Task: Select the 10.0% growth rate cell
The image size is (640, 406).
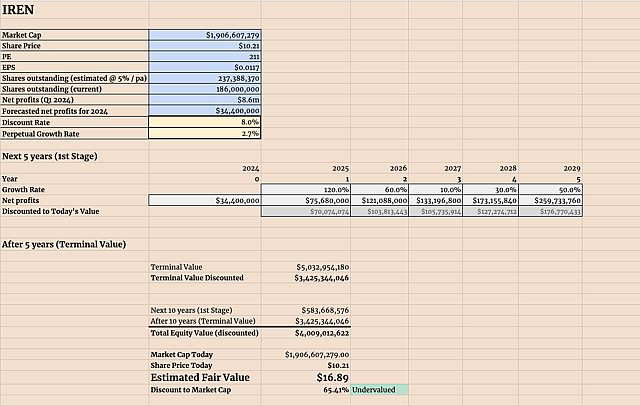Action: pos(436,189)
